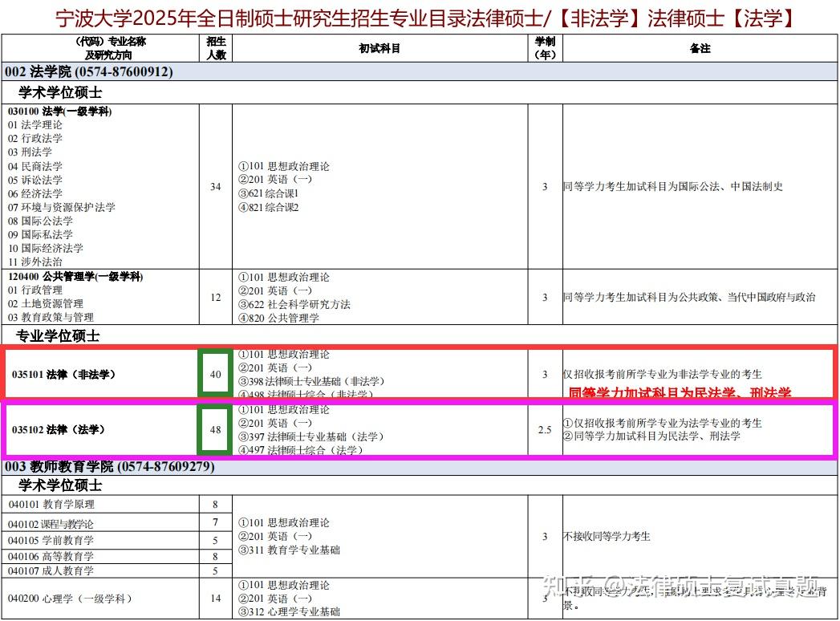The image size is (840, 621).
Task: Select direction 03 刑法学
Action: (x=30, y=152)
